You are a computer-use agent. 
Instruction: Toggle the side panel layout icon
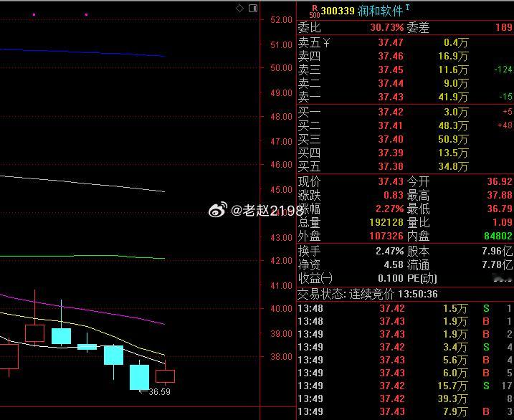coord(253,8)
